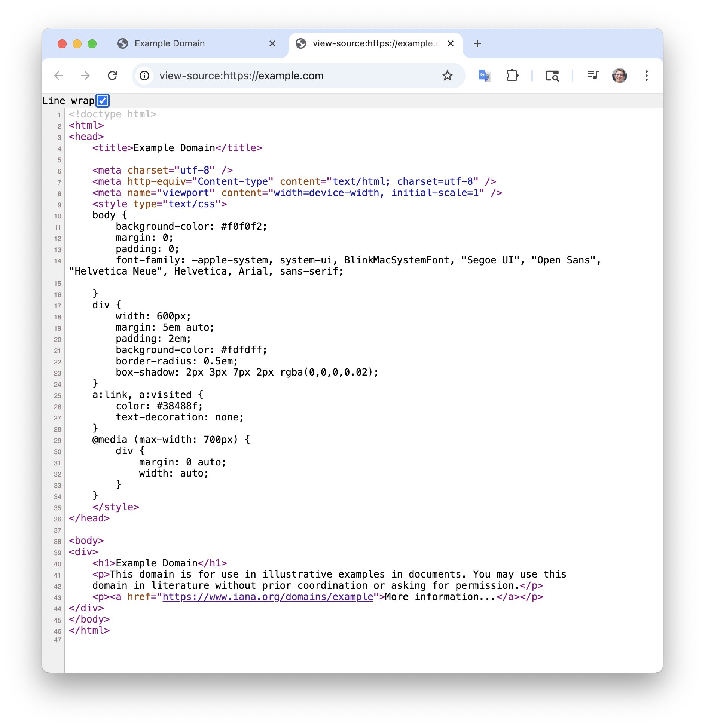Image resolution: width=705 pixels, height=728 pixels.
Task: Close the Example Domain tab
Action: [x=272, y=44]
